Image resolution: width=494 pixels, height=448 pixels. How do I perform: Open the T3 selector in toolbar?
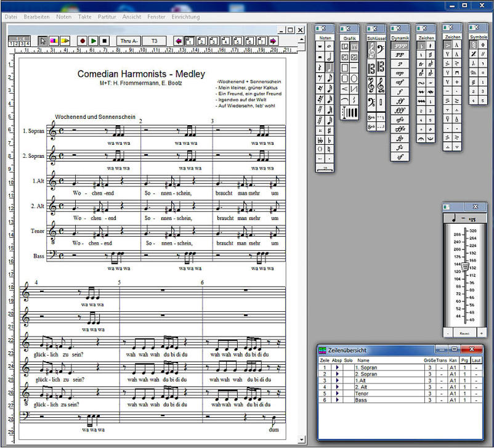(x=154, y=41)
